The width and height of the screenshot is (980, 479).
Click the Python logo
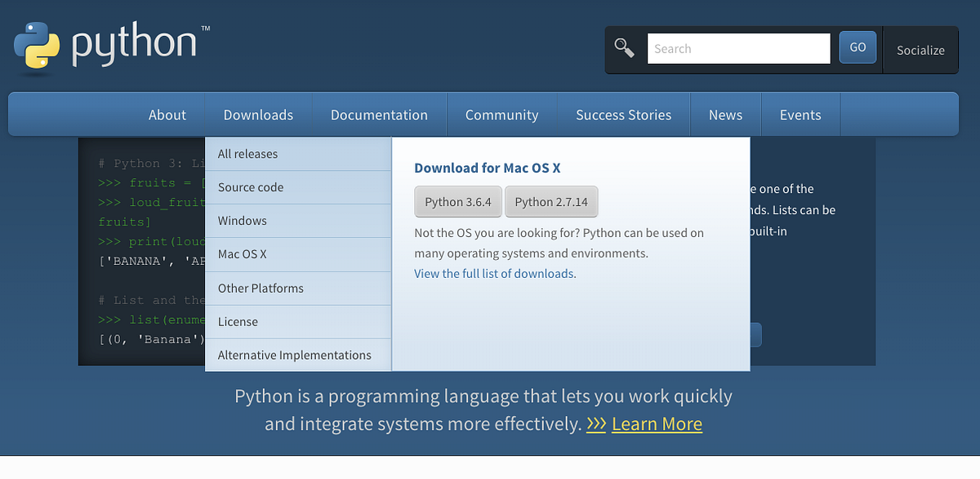(x=111, y=47)
